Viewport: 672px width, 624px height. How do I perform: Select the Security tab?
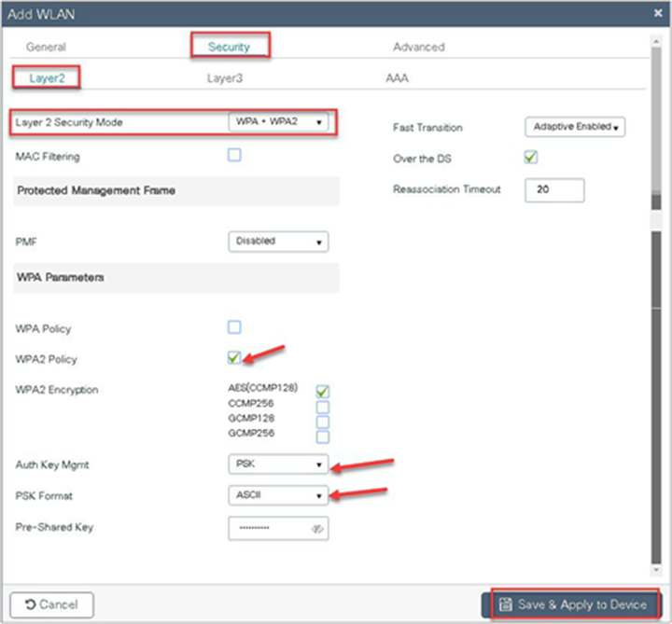[x=229, y=47]
